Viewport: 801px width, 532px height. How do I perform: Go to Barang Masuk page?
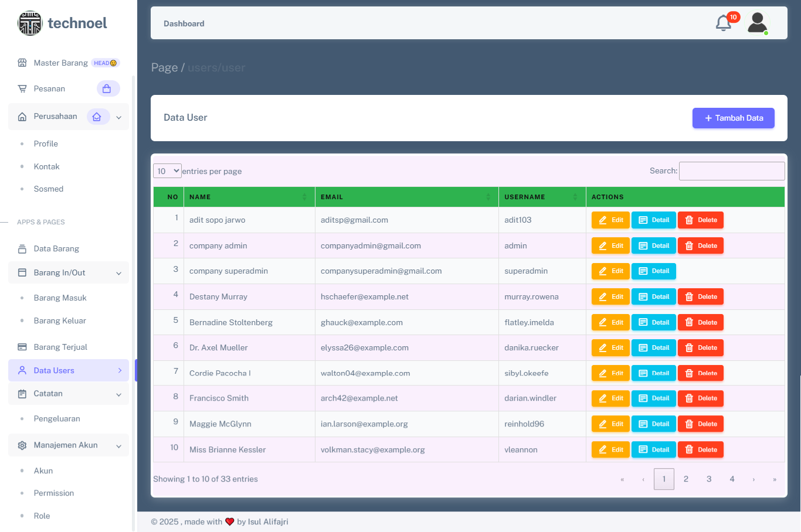(x=60, y=298)
